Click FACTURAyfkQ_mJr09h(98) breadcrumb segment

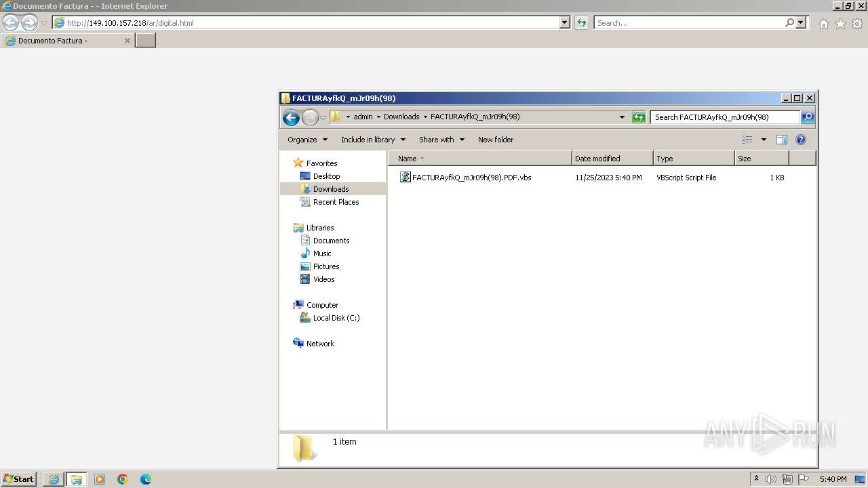pos(475,117)
